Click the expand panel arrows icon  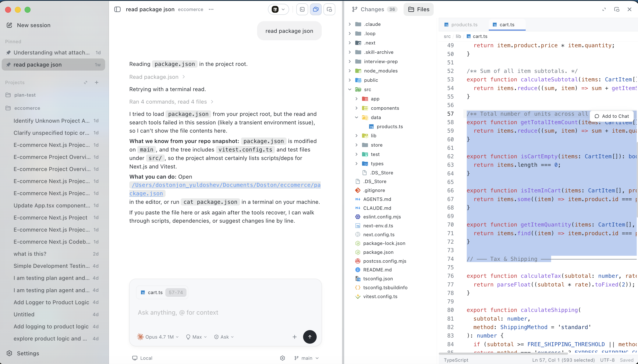point(604,9)
